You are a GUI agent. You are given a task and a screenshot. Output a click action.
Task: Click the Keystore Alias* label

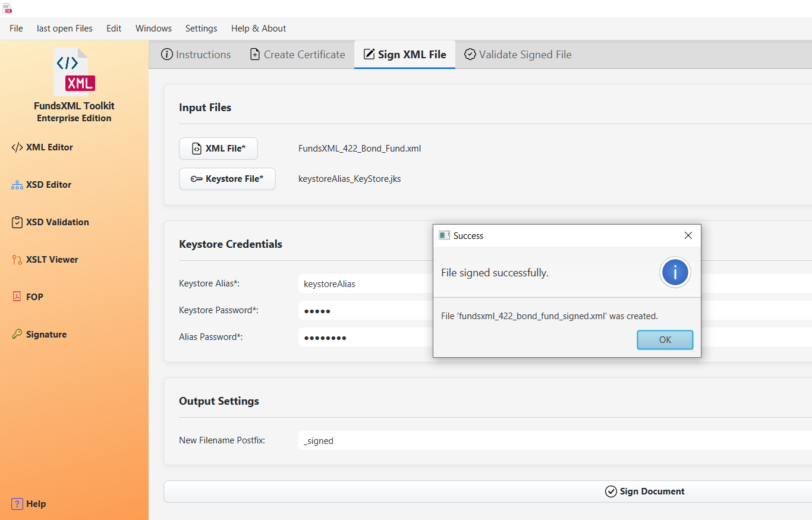pyautogui.click(x=209, y=284)
